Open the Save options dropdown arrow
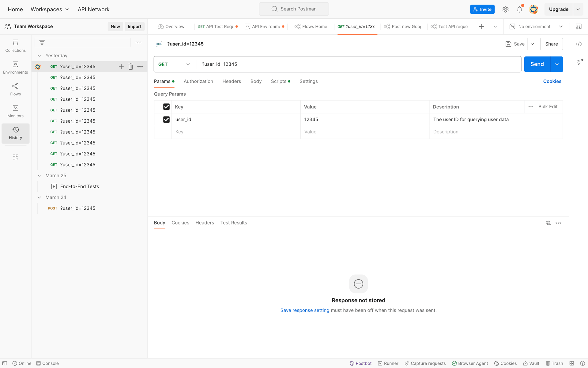The image size is (588, 368). [532, 44]
